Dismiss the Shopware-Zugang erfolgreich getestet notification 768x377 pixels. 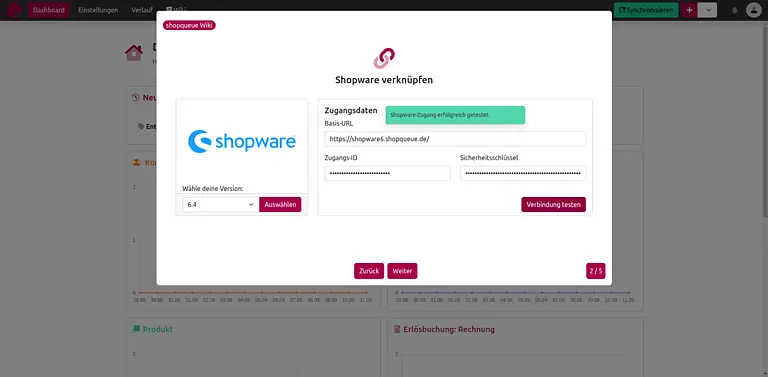click(455, 115)
